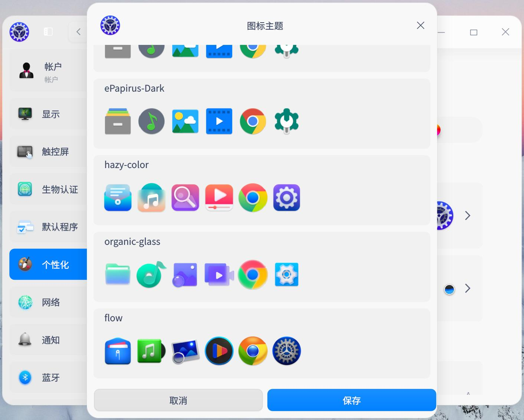524x420 pixels.
Task: Close the 图标主题 dialog
Action: click(420, 26)
